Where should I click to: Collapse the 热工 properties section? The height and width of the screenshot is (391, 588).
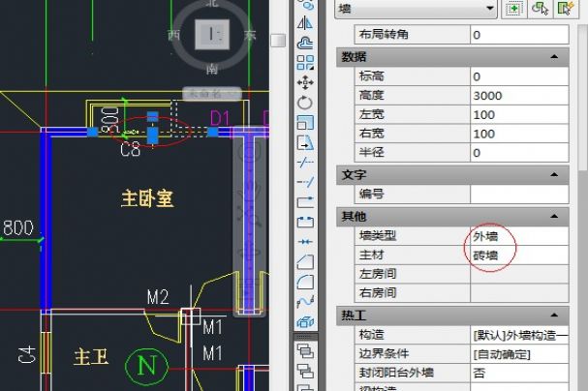(555, 316)
